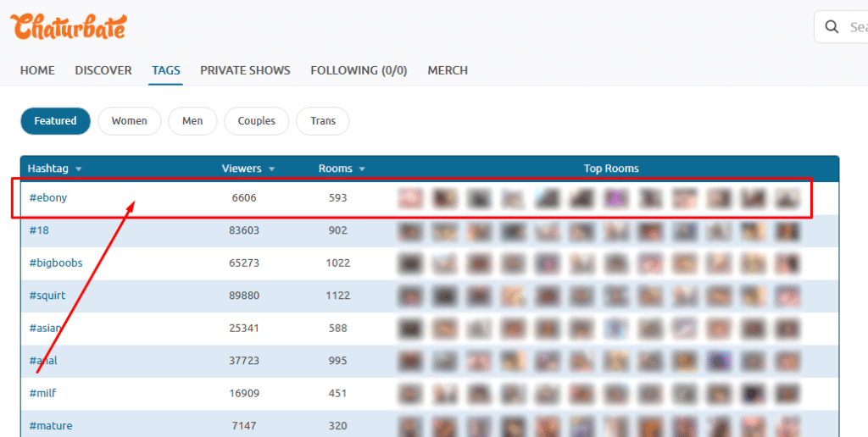Sort by the Rooms column arrow
Image resolution: width=868 pixels, height=437 pixels.
(362, 169)
